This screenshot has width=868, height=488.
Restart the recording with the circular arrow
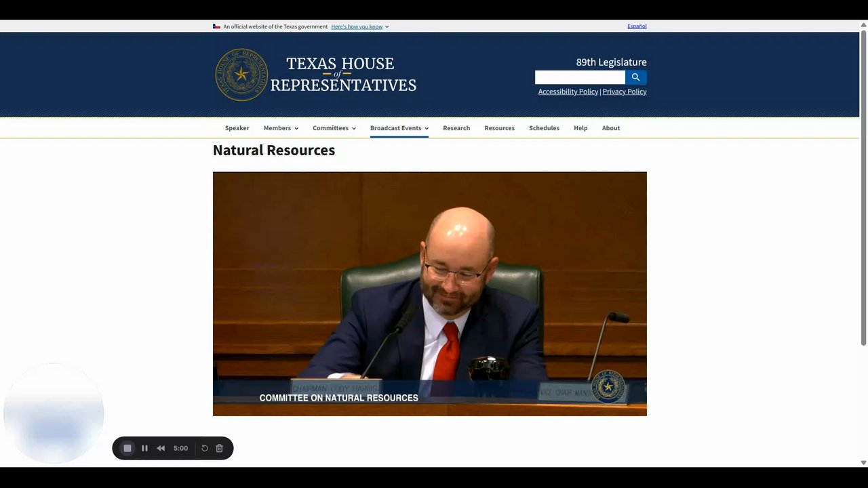pyautogui.click(x=205, y=448)
